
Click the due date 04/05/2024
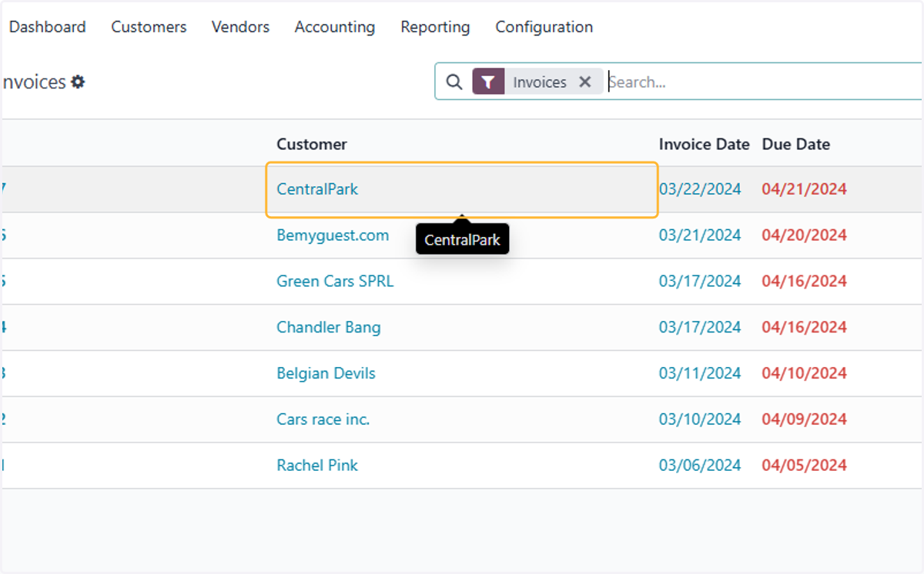[805, 466]
